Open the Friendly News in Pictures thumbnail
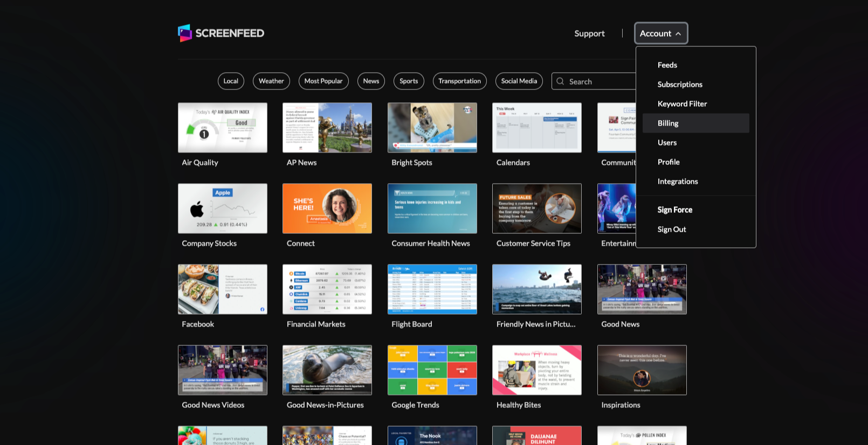The height and width of the screenshot is (445, 868). (x=537, y=289)
